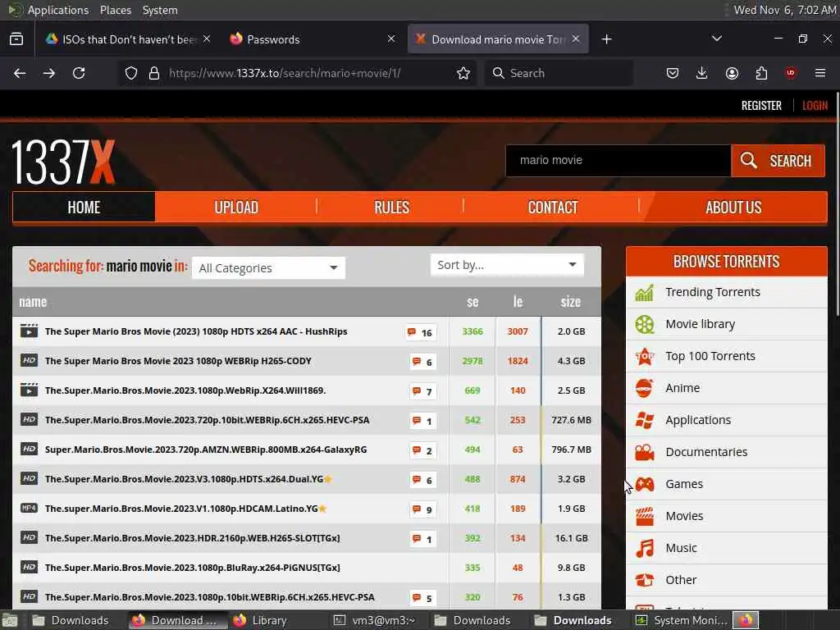The height and width of the screenshot is (630, 840).
Task: Open the UPLOAD navigation item
Action: 236,208
